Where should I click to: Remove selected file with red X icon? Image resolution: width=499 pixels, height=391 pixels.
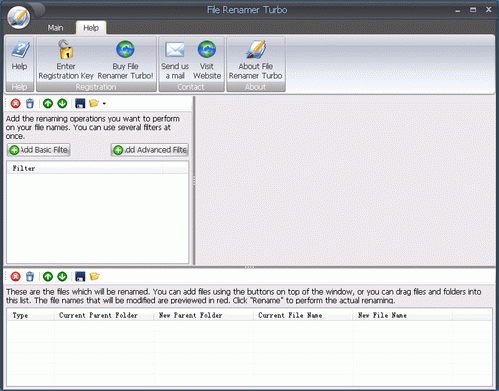point(15,277)
